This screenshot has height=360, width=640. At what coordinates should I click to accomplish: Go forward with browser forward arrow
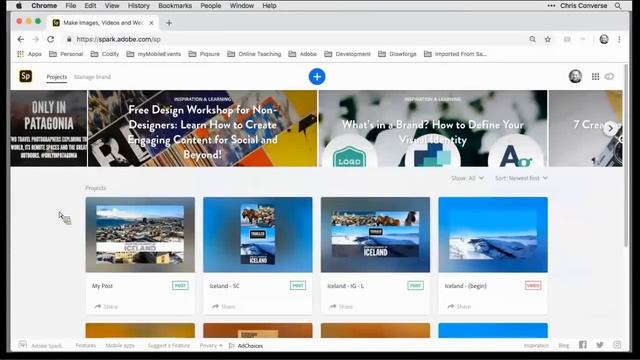coord(36,39)
